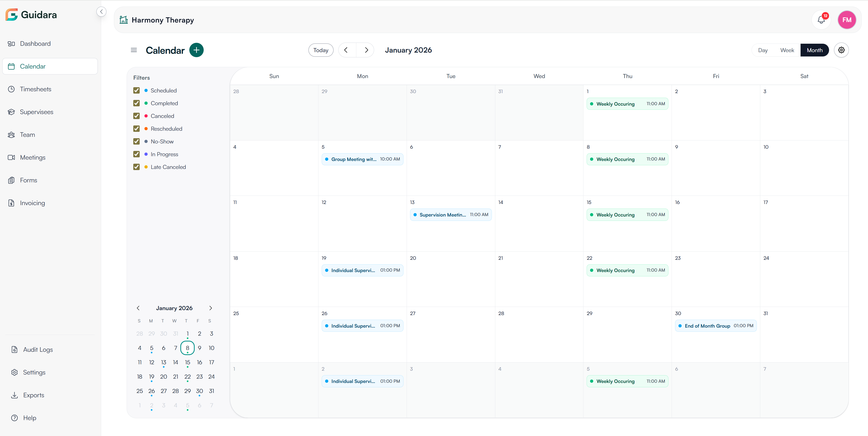Open the Weekly Occuring event on January 15
Viewport: 868px width, 436px height.
click(627, 215)
